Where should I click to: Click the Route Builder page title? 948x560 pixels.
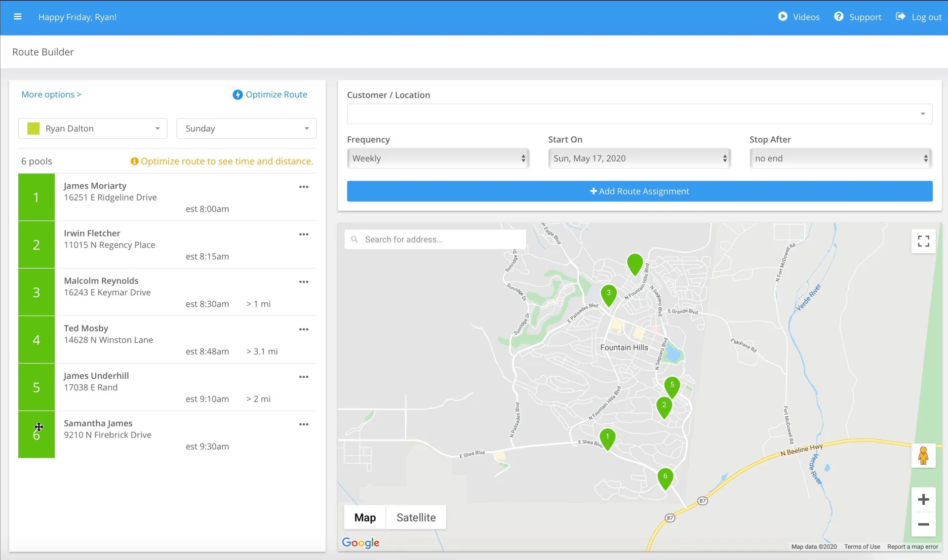click(x=43, y=52)
